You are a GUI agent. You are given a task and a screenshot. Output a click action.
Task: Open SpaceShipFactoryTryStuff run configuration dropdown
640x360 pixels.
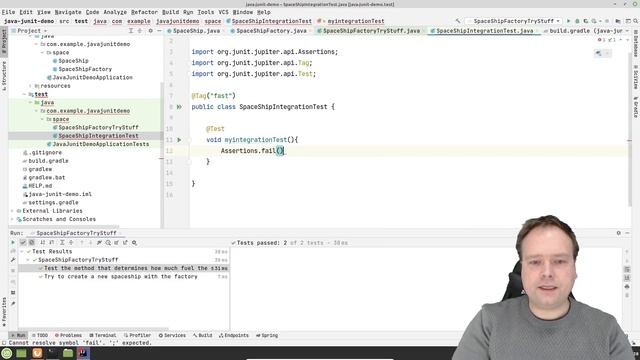coord(514,21)
